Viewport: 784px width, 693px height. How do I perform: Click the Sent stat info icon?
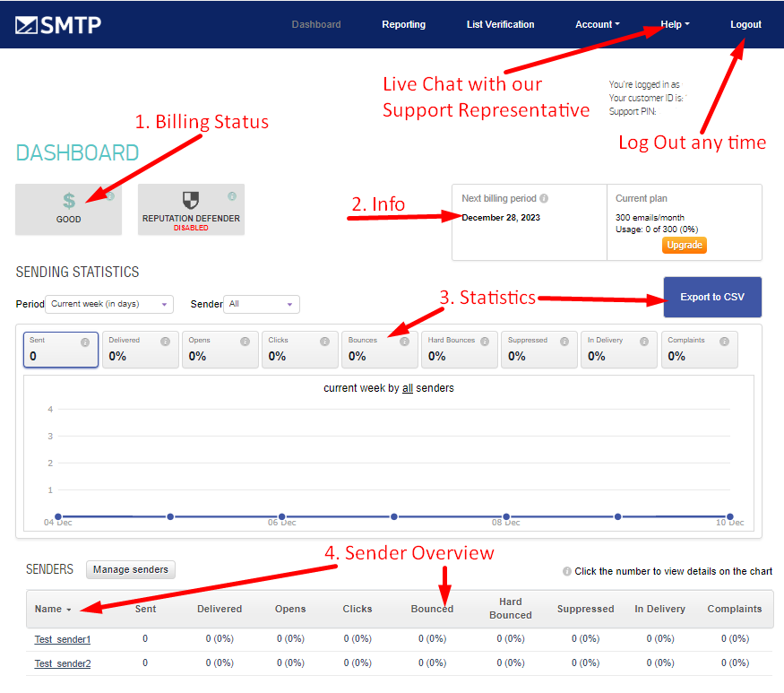tap(85, 342)
